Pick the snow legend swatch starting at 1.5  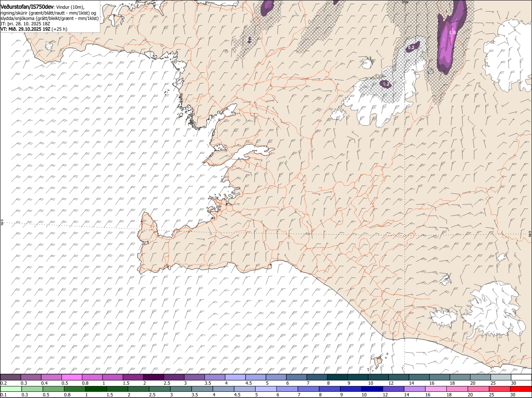[133, 377]
